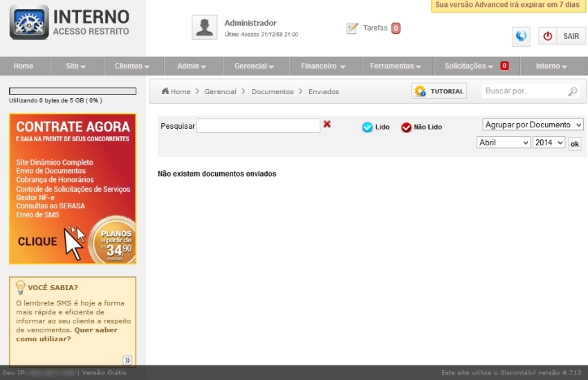Toggle the Lido filter
This screenshot has width=588, height=380.
(367, 127)
